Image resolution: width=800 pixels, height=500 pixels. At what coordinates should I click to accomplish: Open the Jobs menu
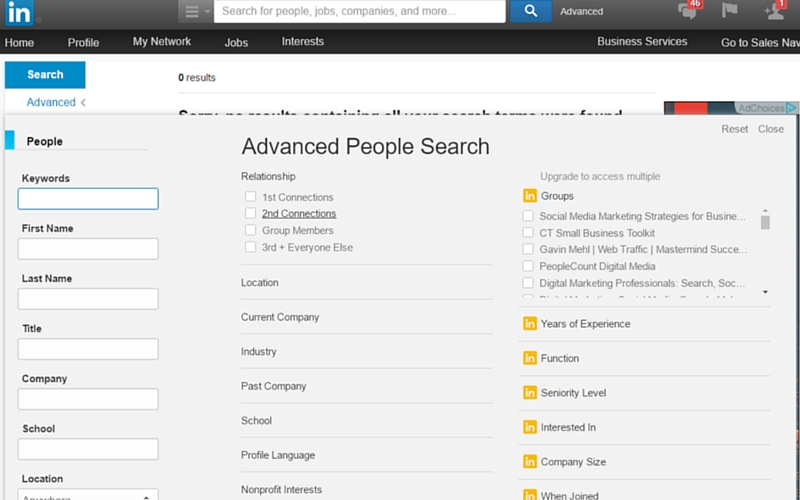[x=236, y=42]
